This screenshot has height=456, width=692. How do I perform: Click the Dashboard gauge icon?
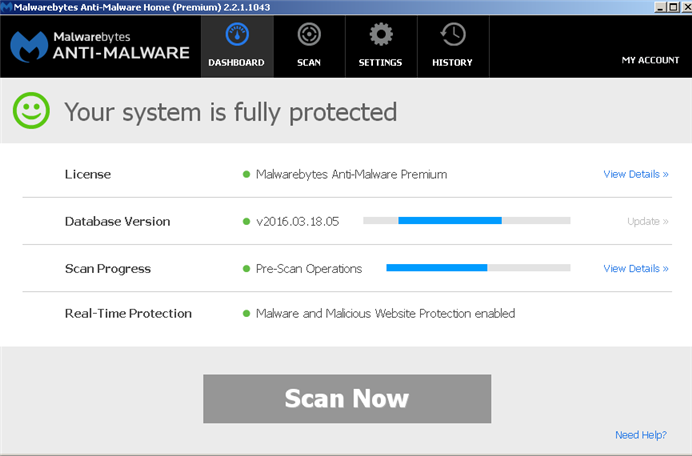pyautogui.click(x=236, y=35)
